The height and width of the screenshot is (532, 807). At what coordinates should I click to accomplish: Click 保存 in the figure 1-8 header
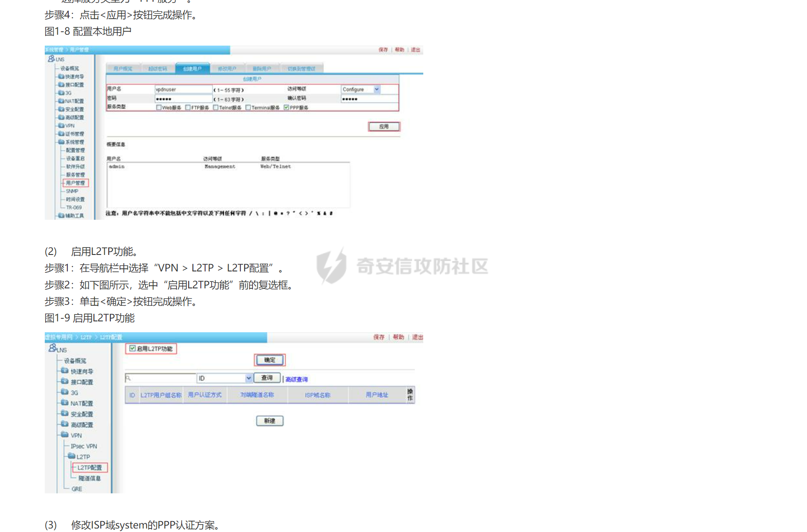click(383, 50)
